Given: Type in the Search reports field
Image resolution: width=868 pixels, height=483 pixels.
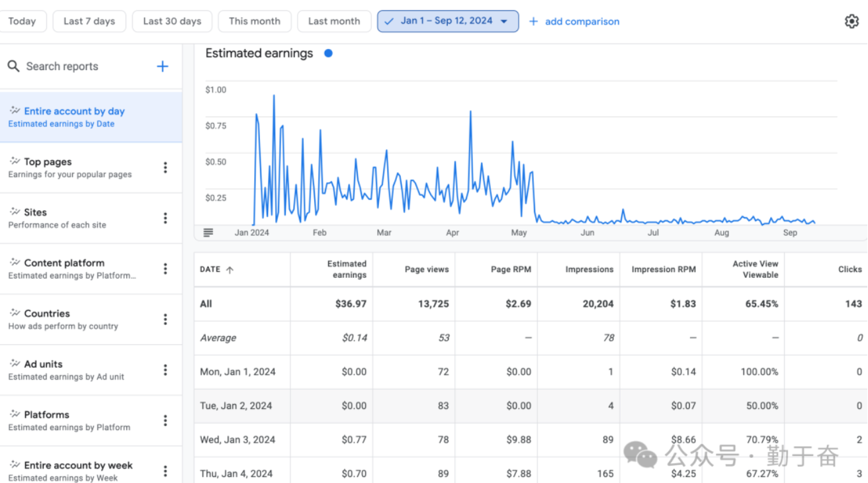Looking at the screenshot, I should tap(79, 66).
